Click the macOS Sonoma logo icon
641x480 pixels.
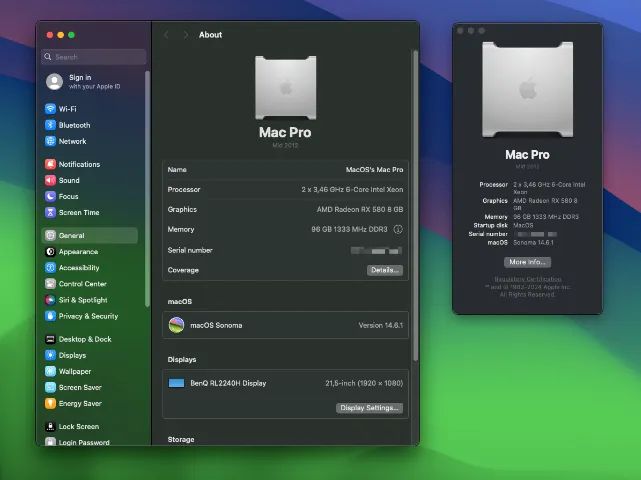[x=177, y=325]
